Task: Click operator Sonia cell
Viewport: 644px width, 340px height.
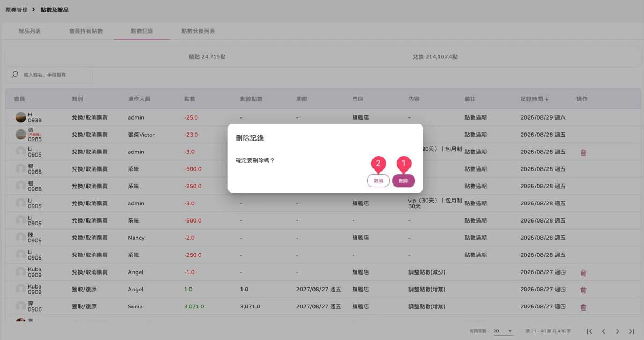Action: (135, 307)
